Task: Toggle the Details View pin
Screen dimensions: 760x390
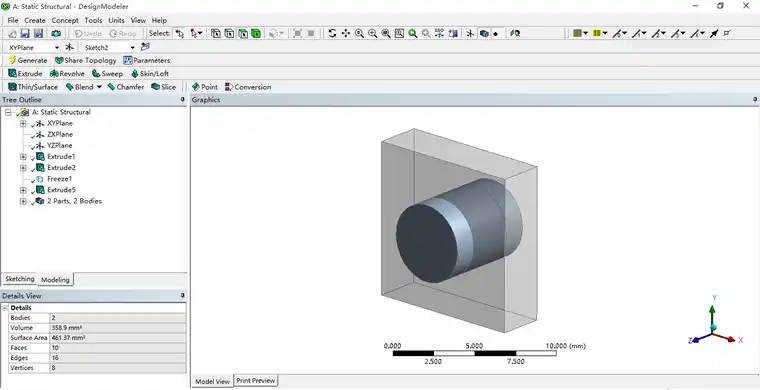Action: [x=183, y=296]
